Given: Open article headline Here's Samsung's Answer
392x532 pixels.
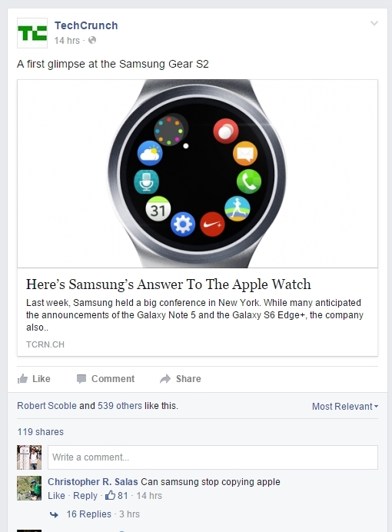Looking at the screenshot, I should pos(168,284).
